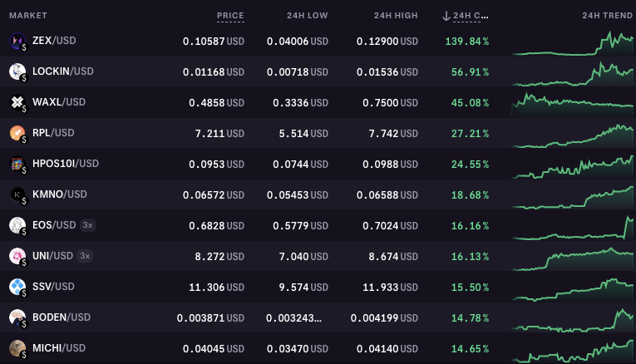Viewport: 636px width, 364px height.
Task: Click the EOS coin icon
Action: [17, 226]
